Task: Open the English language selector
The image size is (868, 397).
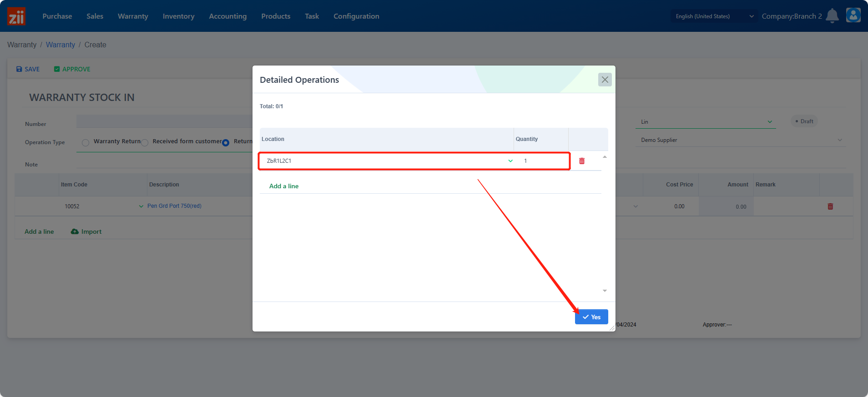Action: point(714,16)
